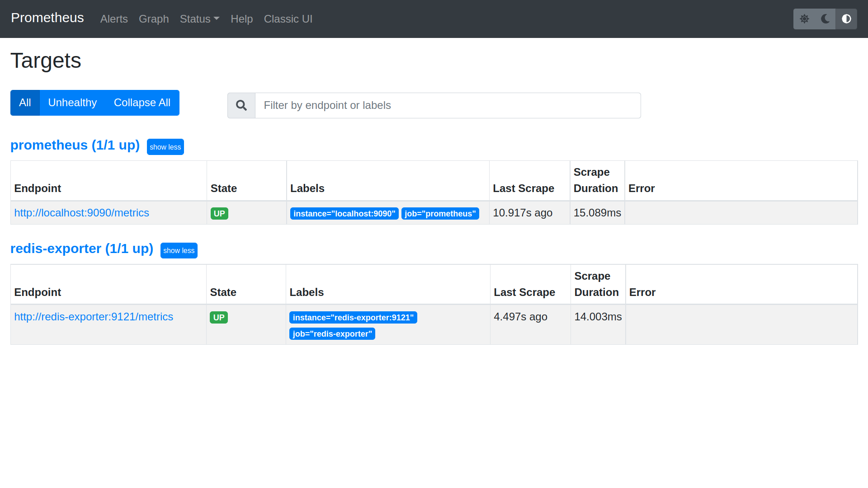Select auto contrast theme icon
868x488 pixels.
[x=846, y=19]
